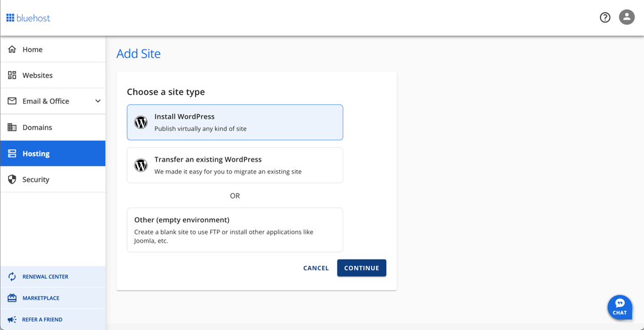Click the bluehost grid logo icon
The height and width of the screenshot is (330, 644).
10,18
